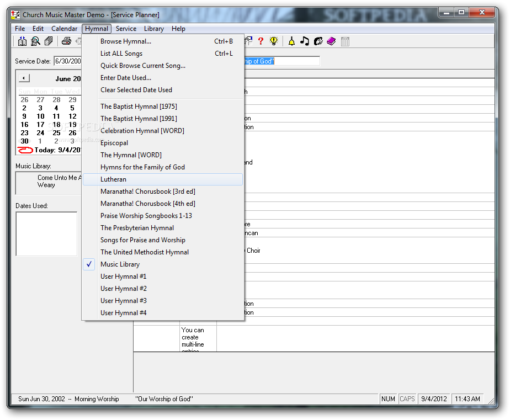Click the CAPS status bar indicator

[407, 399]
